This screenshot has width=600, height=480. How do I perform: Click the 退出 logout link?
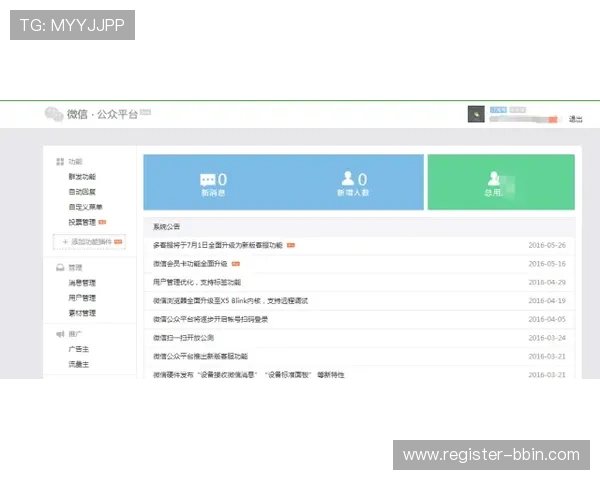click(575, 119)
